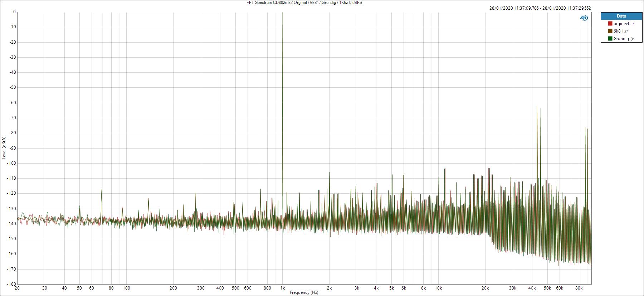Select the 6k81 trace label in legend
The height and width of the screenshot is (296, 644).
point(618,31)
